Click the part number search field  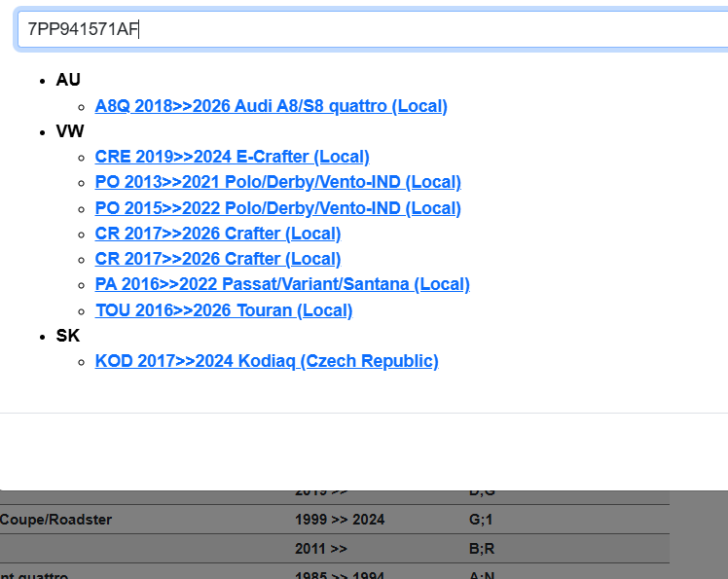tap(370, 29)
